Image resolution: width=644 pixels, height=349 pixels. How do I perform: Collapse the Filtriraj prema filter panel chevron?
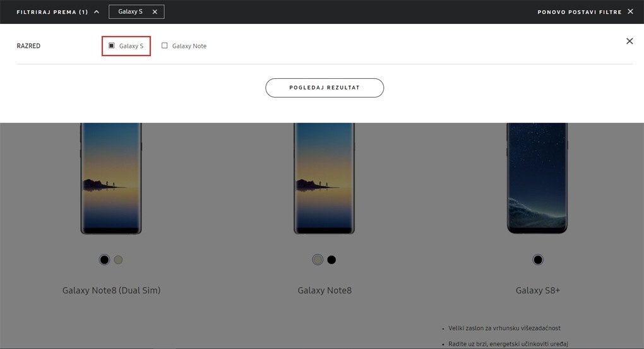point(97,12)
